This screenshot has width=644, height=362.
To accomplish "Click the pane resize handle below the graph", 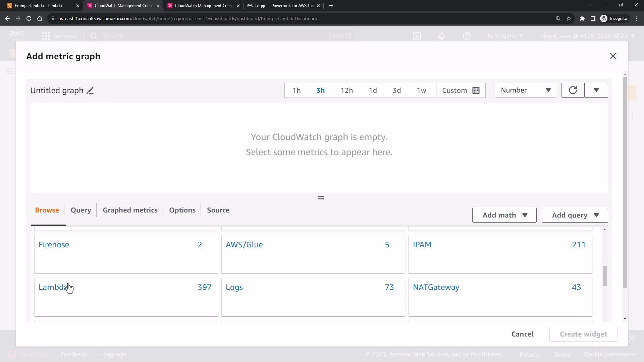I will (x=320, y=198).
